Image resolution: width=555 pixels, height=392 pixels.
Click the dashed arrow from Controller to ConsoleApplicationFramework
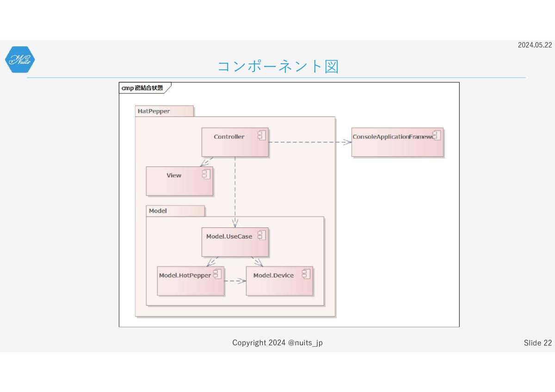click(310, 142)
